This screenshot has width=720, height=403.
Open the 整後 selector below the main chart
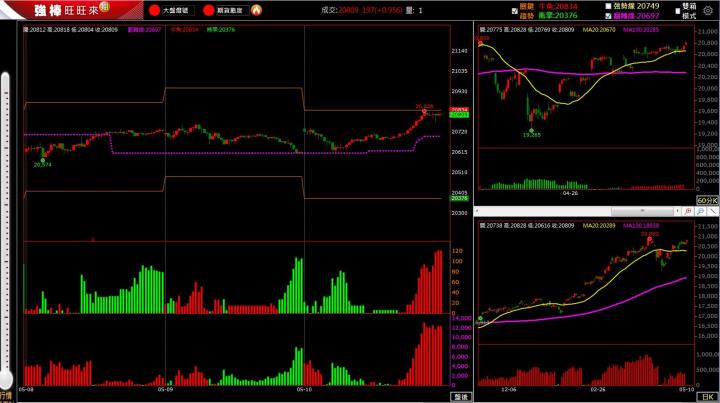point(460,396)
